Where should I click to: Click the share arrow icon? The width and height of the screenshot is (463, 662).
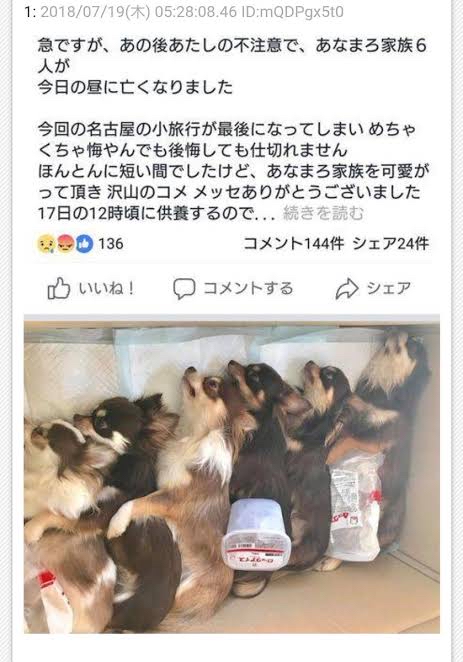[x=347, y=289]
